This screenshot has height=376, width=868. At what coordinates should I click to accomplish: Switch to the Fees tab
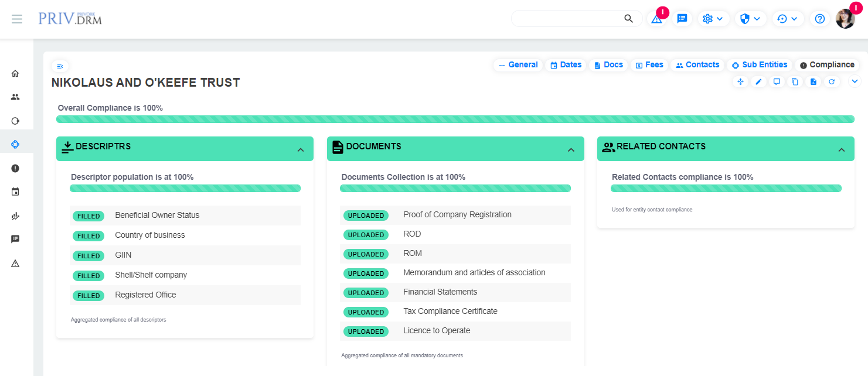[649, 65]
